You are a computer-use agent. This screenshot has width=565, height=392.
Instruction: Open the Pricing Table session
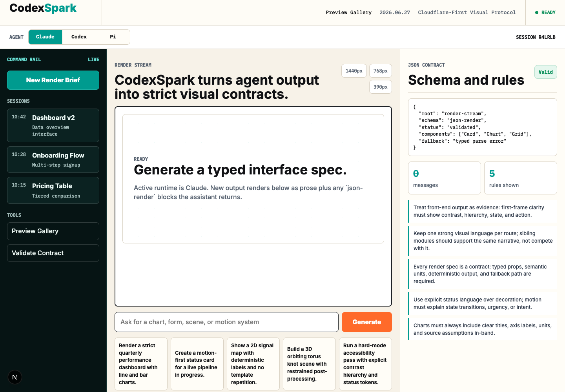53,190
